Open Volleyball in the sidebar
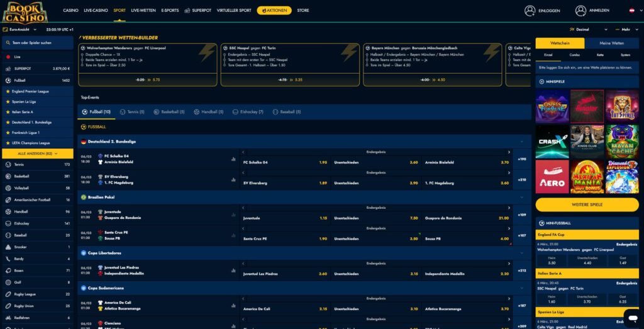The height and width of the screenshot is (329, 644). click(37, 188)
